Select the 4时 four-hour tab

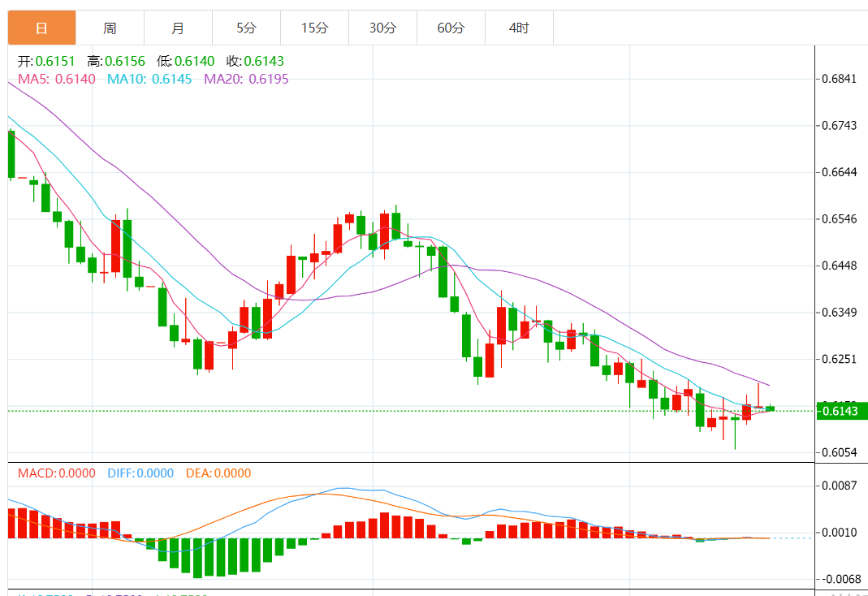click(x=519, y=28)
